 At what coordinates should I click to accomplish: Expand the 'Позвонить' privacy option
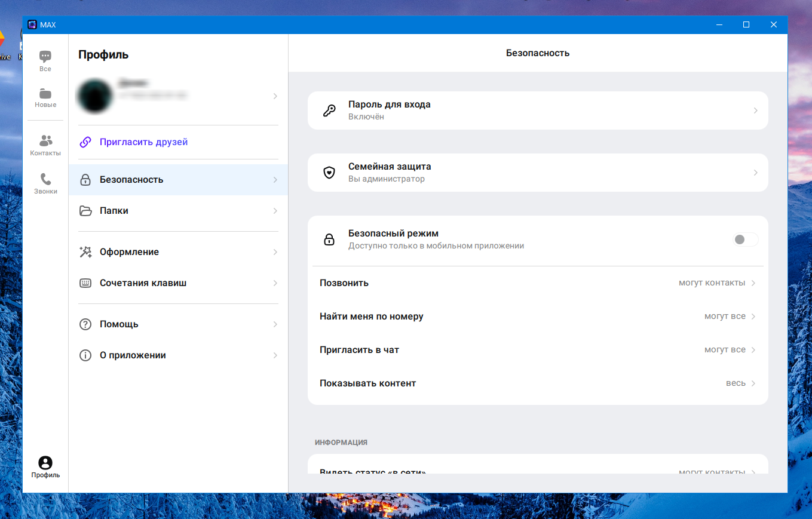(x=538, y=283)
